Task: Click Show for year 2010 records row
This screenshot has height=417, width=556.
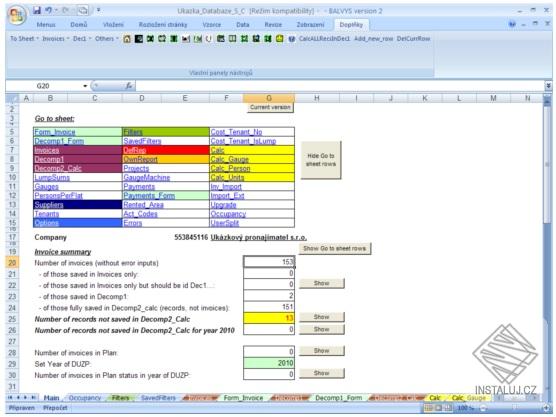Action: point(322,329)
